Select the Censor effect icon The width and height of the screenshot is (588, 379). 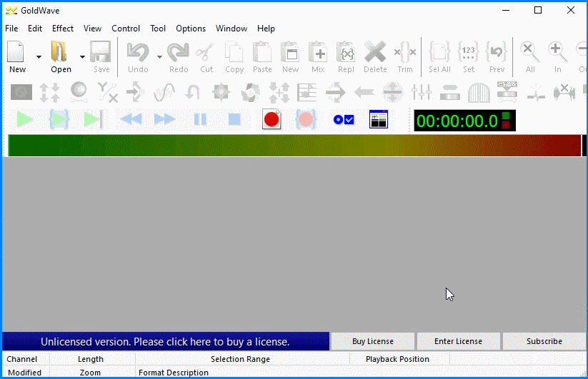21,92
